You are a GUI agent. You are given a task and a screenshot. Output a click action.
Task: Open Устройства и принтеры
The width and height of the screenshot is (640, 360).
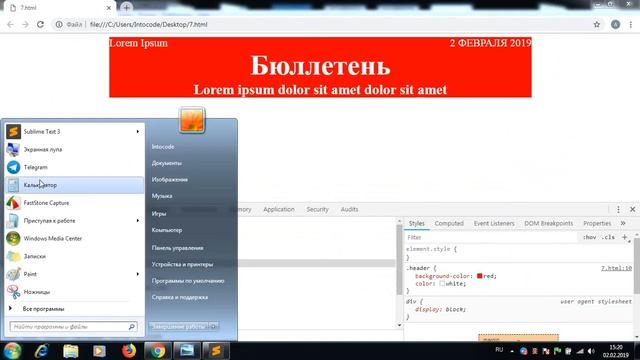pos(182,264)
